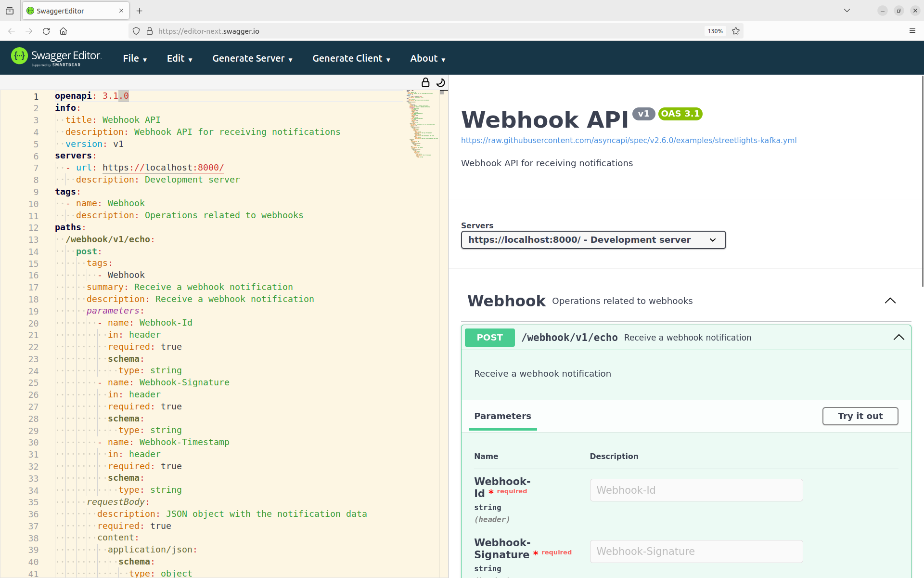Click the Swagger Editor logo
The image size is (924, 578).
click(56, 57)
